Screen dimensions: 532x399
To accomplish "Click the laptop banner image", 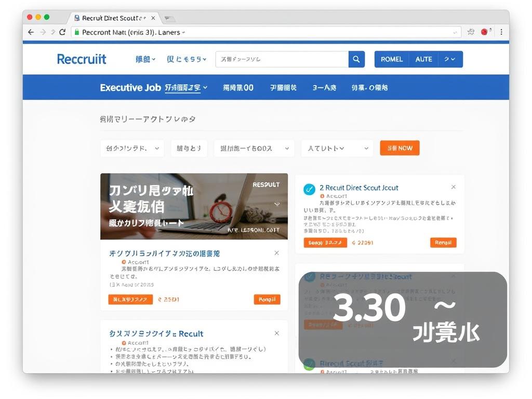I will (x=194, y=206).
